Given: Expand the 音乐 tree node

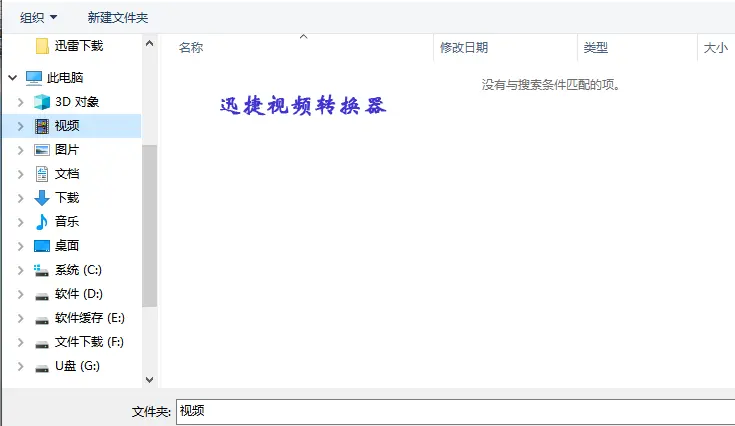Looking at the screenshot, I should pyautogui.click(x=20, y=222).
